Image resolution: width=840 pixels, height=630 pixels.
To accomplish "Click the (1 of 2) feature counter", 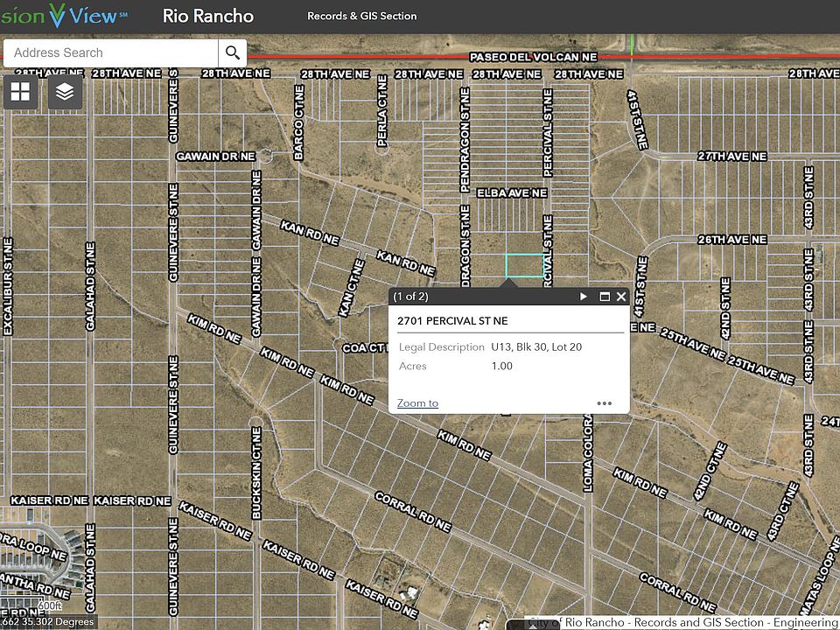I will [x=410, y=297].
